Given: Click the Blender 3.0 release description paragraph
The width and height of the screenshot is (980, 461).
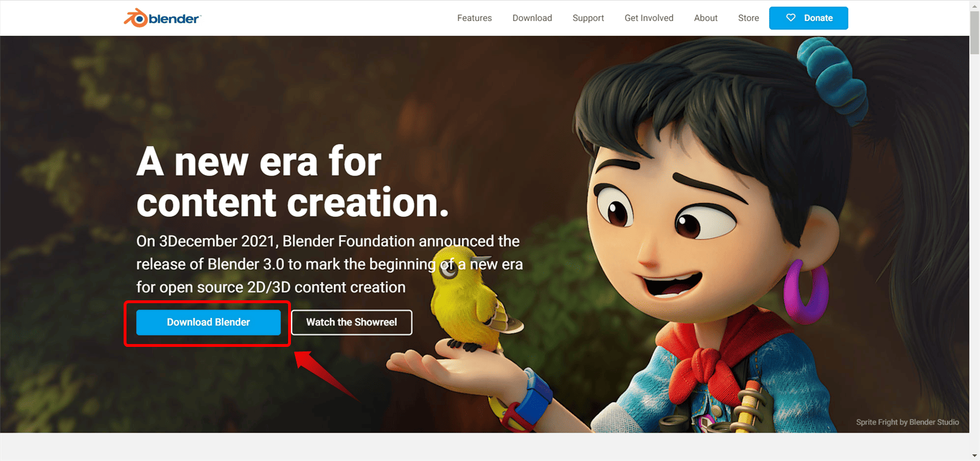Looking at the screenshot, I should (329, 264).
